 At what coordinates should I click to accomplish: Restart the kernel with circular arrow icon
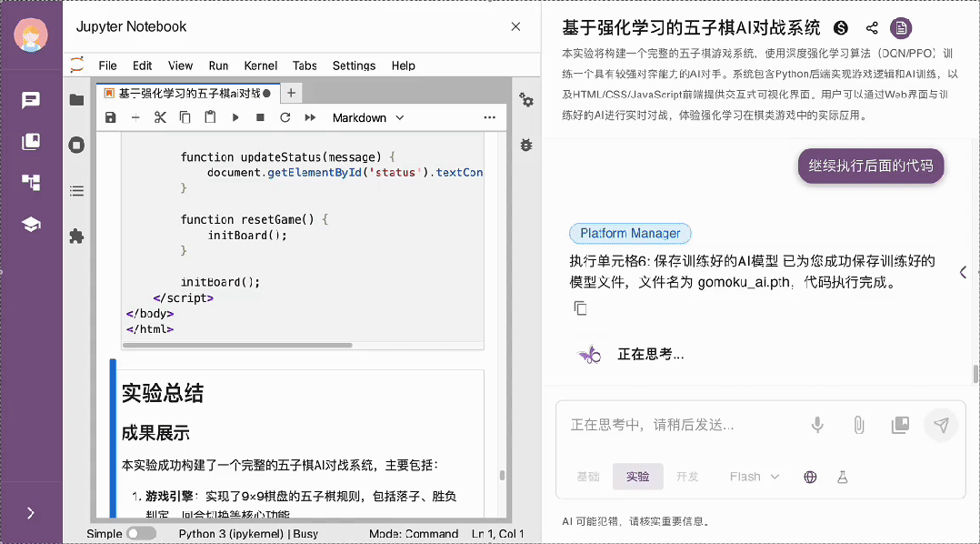pos(285,117)
